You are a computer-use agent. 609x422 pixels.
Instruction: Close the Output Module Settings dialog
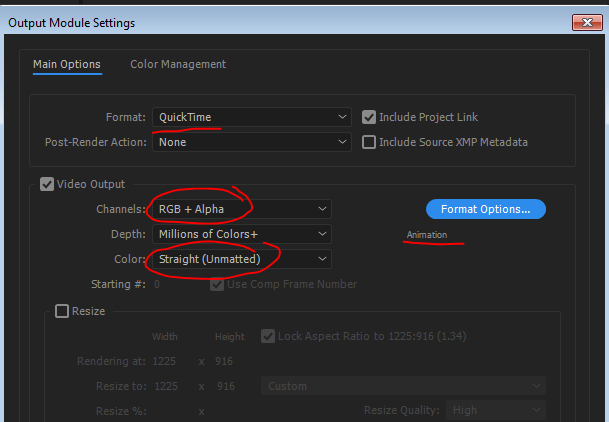(x=587, y=23)
